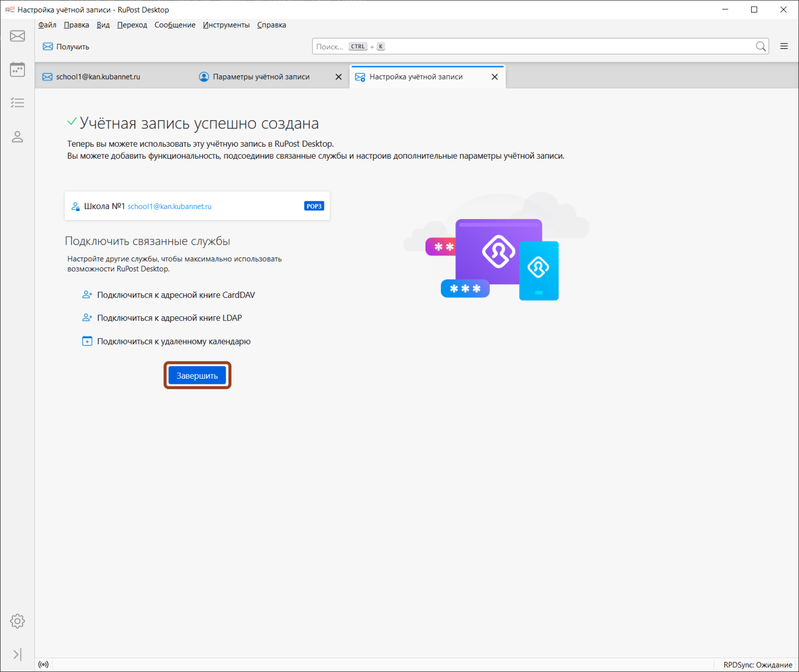Open the Mail section in the sidebar
Screen dimensions: 799x672
[17, 36]
